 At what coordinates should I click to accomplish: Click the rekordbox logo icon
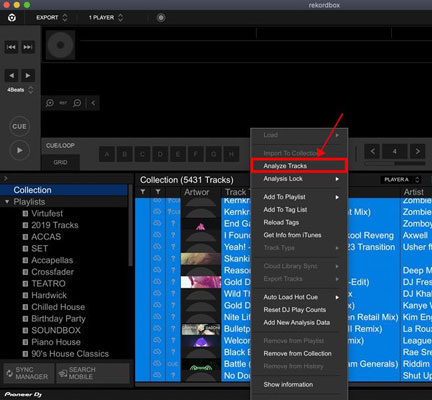click(x=12, y=18)
